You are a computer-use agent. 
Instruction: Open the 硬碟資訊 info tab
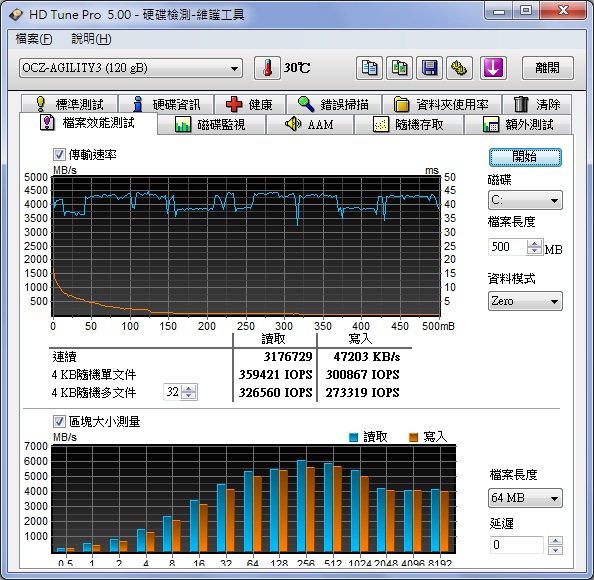coord(166,104)
